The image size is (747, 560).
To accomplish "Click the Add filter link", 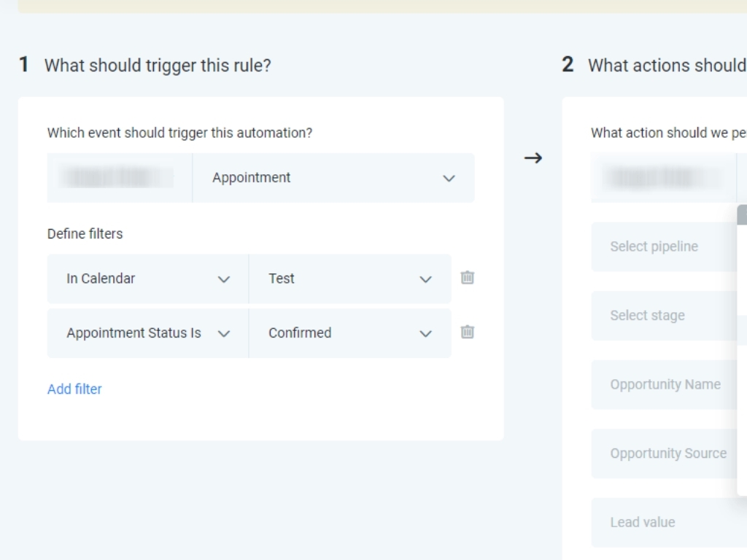I will coord(74,389).
